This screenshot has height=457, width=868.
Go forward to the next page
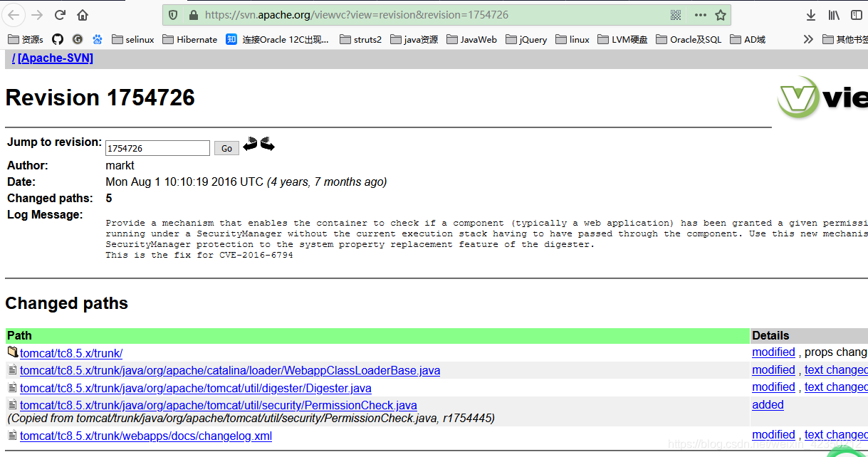click(x=37, y=15)
